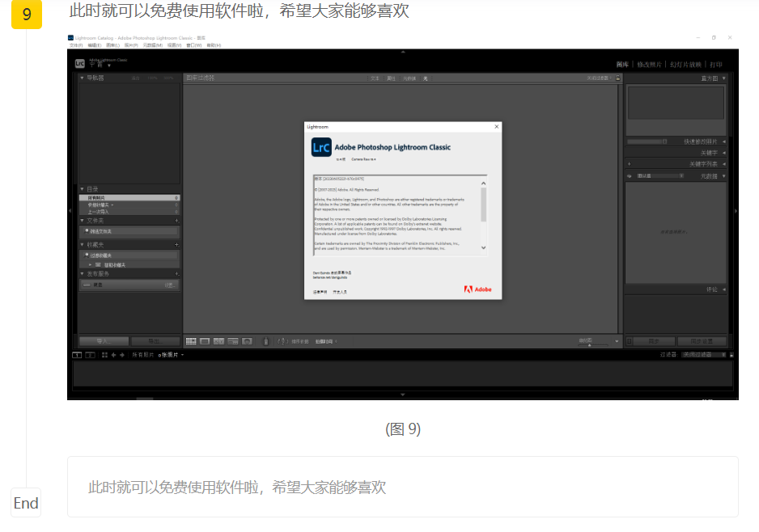Open identity plate dropdown arrow

click(x=109, y=65)
